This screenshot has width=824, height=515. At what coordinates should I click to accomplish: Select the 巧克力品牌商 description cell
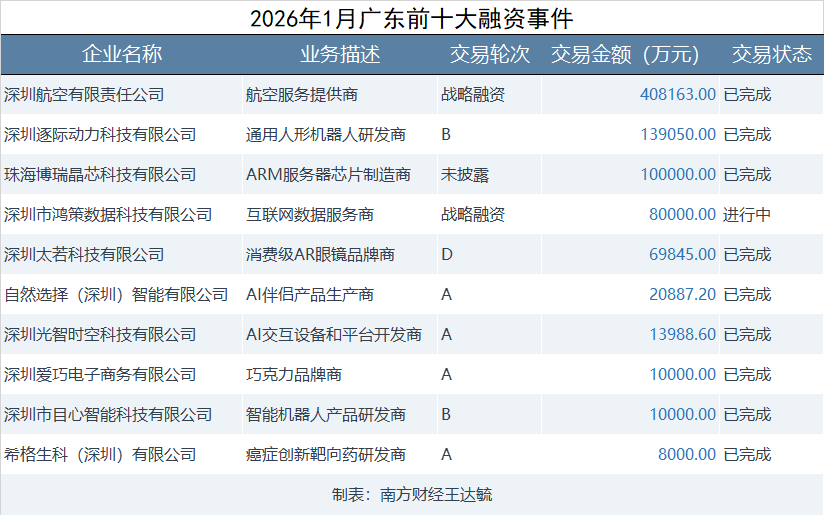coord(294,375)
